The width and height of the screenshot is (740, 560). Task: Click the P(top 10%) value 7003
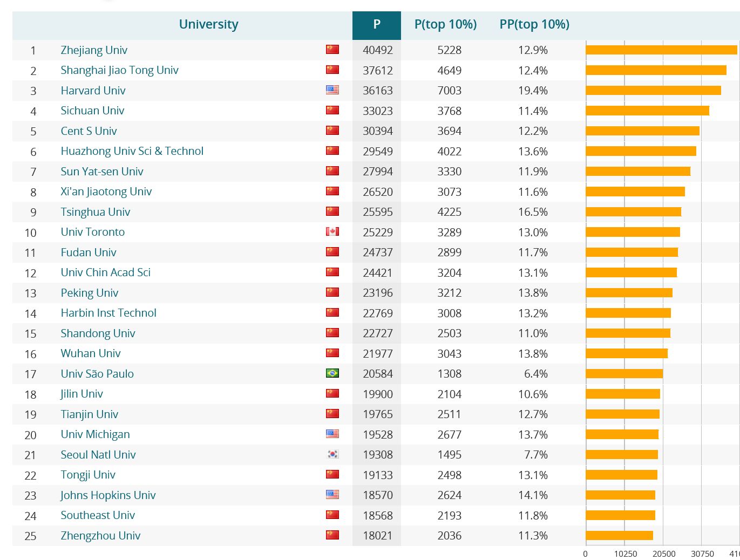[450, 91]
